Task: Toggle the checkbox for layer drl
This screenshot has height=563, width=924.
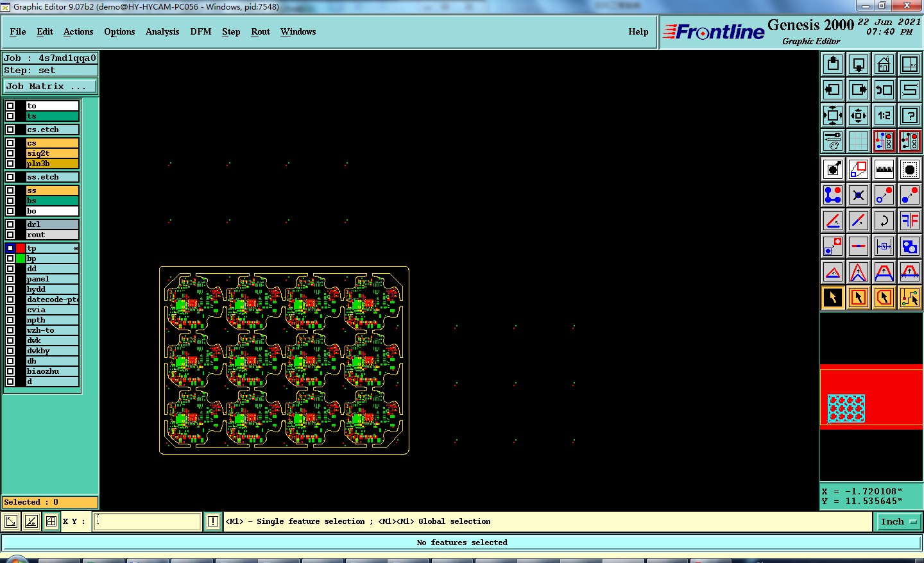Action: (x=10, y=224)
